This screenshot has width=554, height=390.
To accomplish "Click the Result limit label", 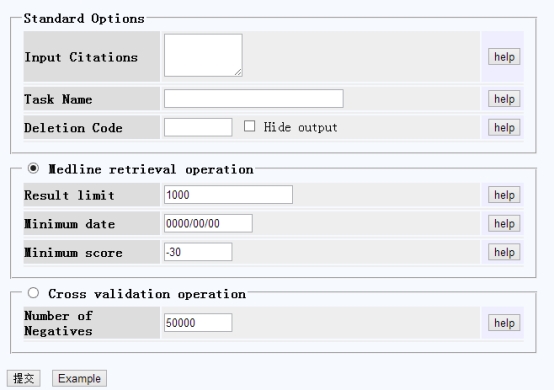I will tap(69, 195).
